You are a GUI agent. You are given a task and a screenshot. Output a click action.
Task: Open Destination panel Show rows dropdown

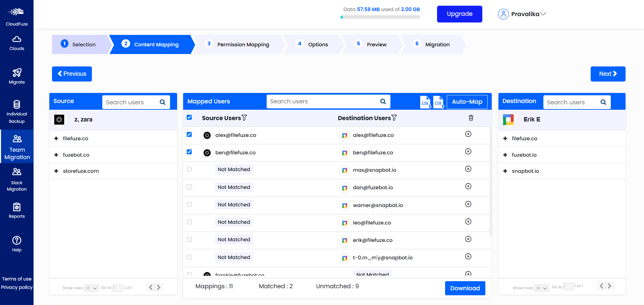(541, 288)
